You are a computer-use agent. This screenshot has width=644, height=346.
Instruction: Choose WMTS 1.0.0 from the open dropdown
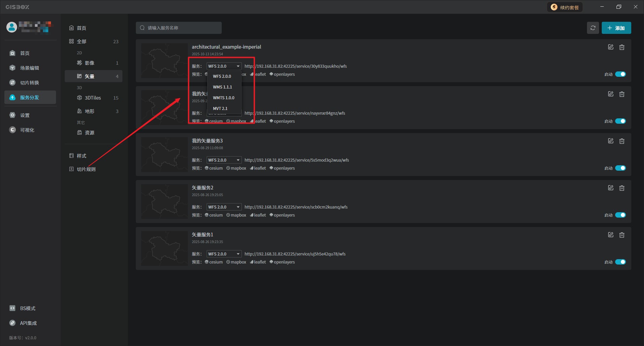click(224, 98)
